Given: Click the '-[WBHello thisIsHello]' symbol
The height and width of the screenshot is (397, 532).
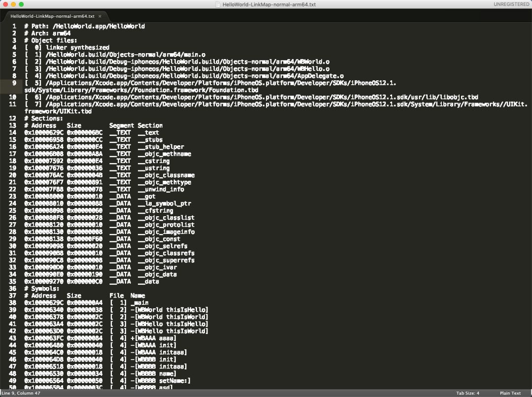Looking at the screenshot, I should 169,325.
